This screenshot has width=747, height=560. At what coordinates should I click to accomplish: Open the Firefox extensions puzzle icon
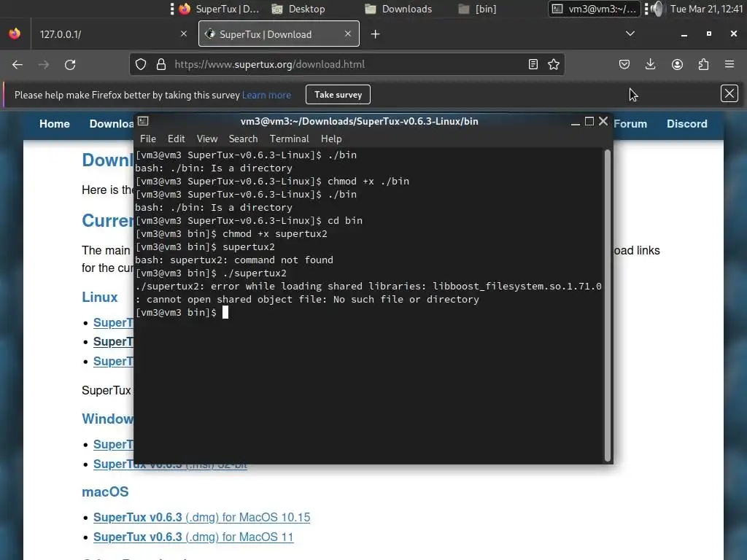pyautogui.click(x=703, y=64)
